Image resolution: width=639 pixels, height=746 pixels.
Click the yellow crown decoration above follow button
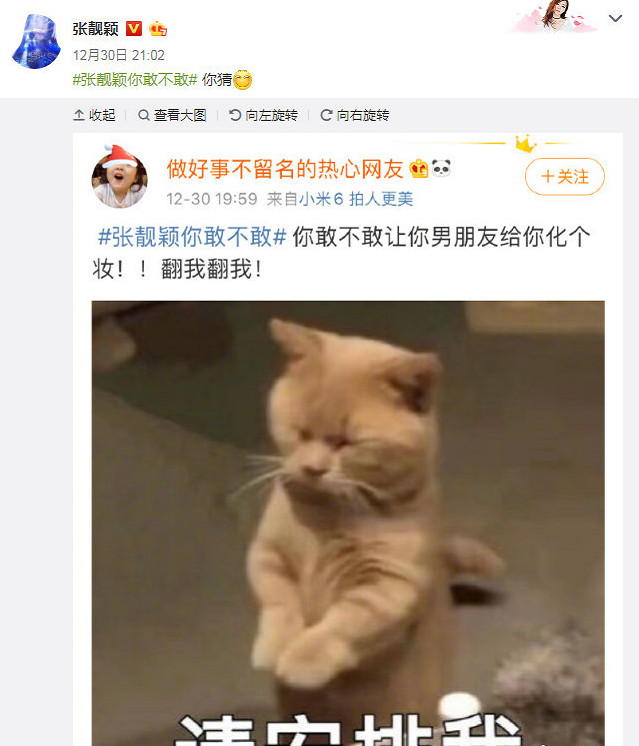click(525, 143)
